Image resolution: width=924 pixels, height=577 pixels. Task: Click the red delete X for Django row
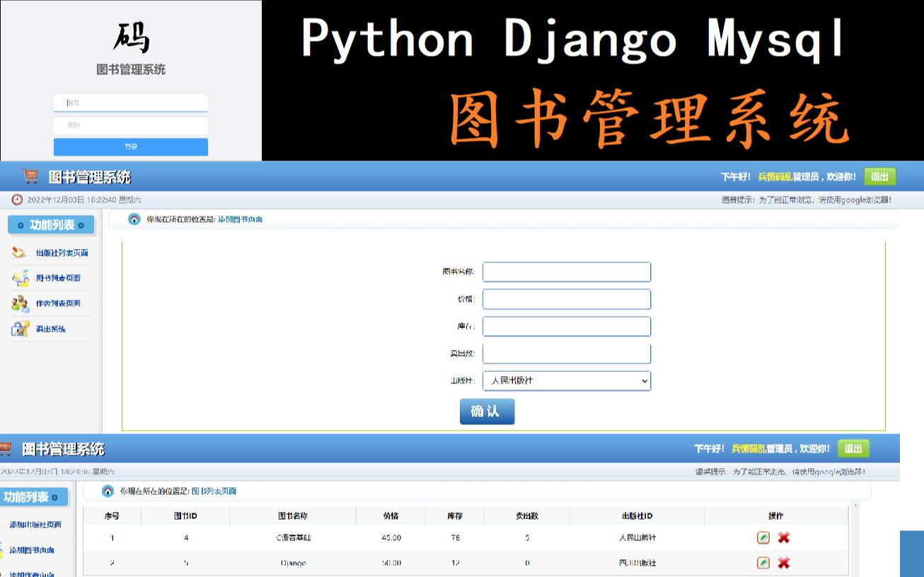(x=783, y=563)
